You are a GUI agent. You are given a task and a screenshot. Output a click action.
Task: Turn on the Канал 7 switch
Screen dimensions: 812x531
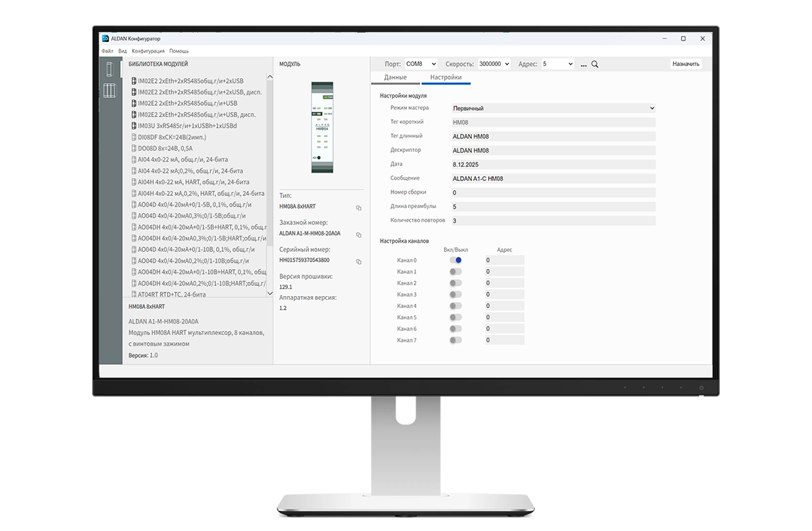[455, 340]
